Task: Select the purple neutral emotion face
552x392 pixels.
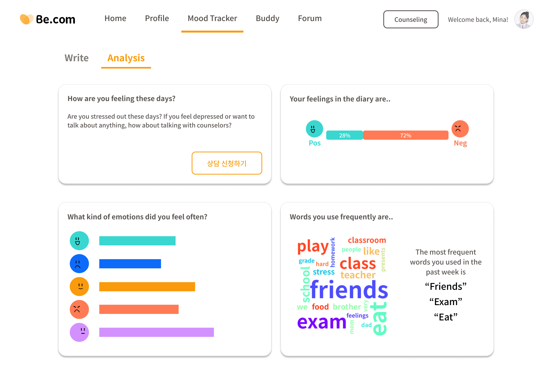Action: tap(79, 332)
